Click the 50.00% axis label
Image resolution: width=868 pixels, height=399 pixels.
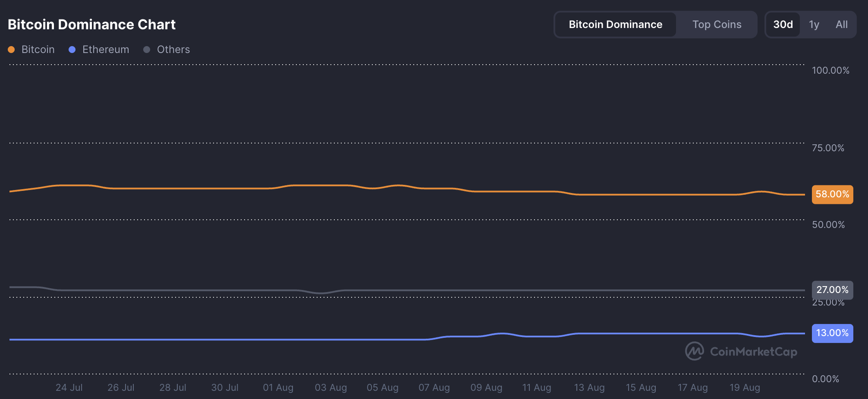point(828,224)
